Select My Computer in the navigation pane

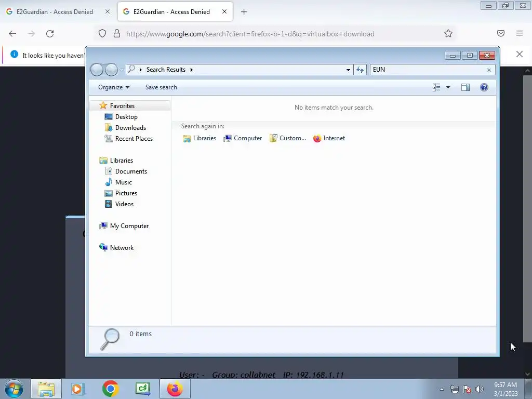129,226
